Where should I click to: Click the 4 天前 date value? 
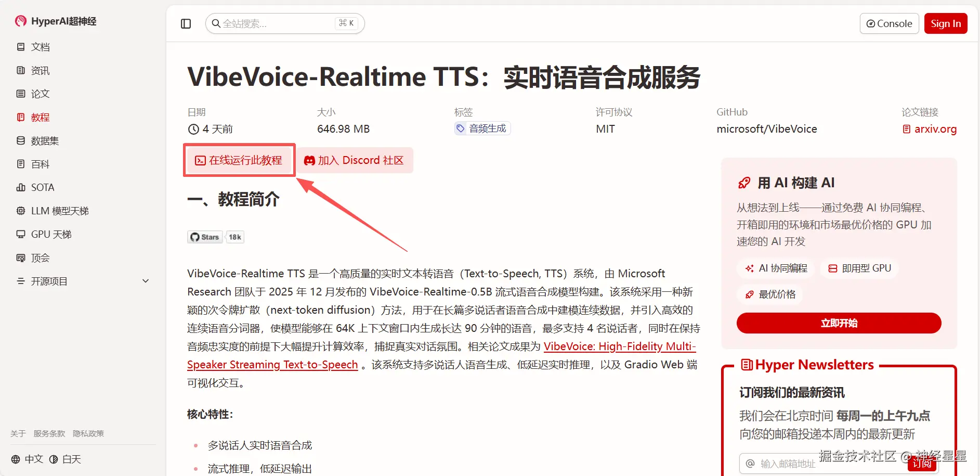(218, 129)
